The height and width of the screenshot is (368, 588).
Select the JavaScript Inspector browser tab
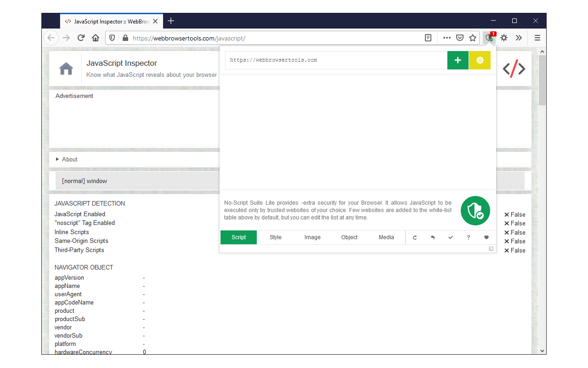[x=111, y=21]
